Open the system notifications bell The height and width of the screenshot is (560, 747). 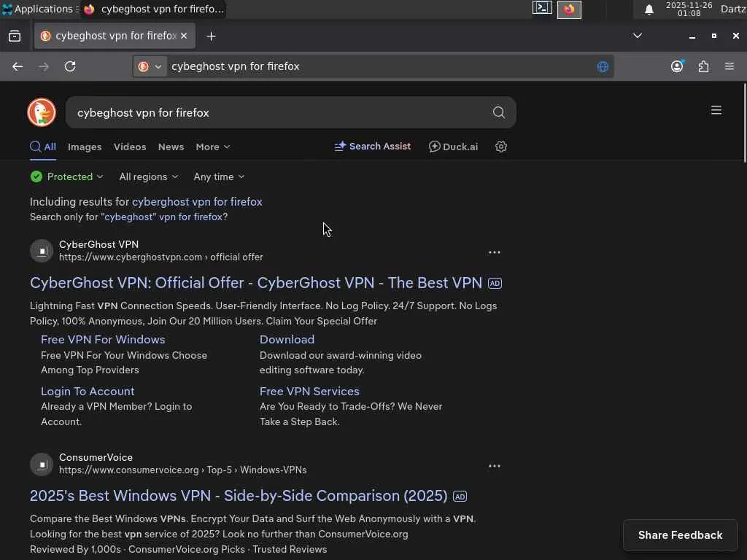[x=649, y=9]
